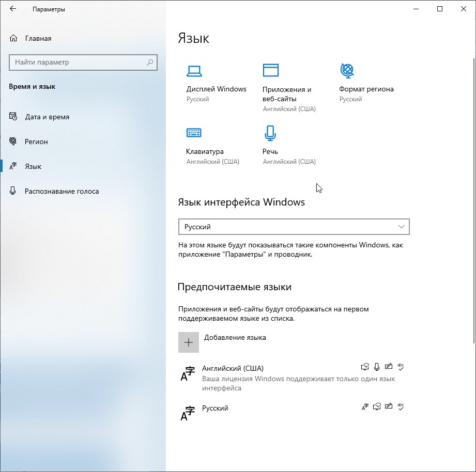Open Дисплей Windows laptop icon

(194, 71)
